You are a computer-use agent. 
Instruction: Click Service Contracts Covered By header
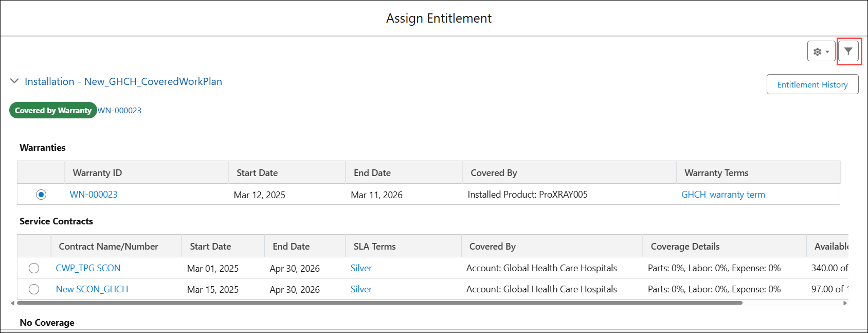(552, 246)
